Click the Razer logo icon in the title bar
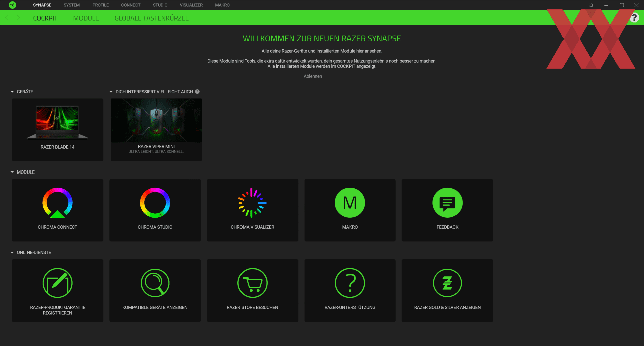Image resolution: width=644 pixels, height=346 pixels. 12,5
